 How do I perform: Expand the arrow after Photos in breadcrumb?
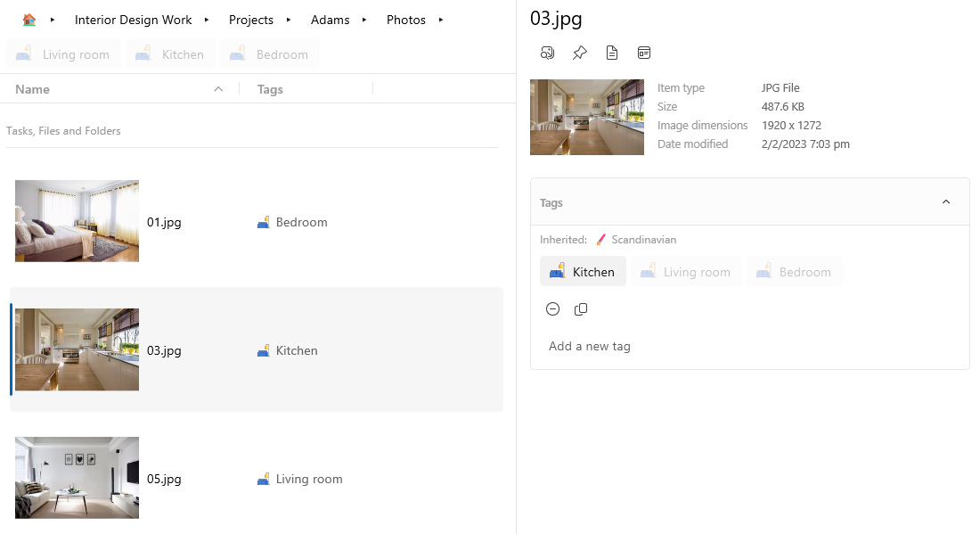[441, 20]
